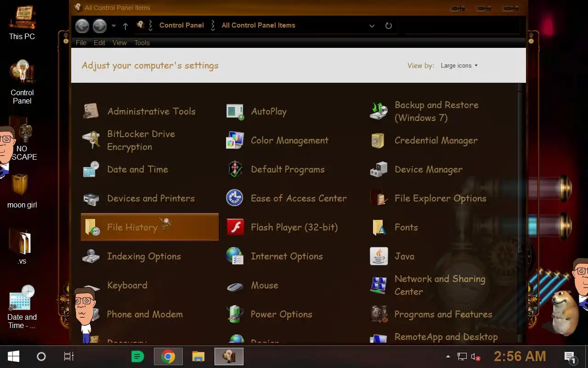Screen dimensions: 588x368
Task: Open Backup and Restore (Windows 7) icon
Action: 379,111
